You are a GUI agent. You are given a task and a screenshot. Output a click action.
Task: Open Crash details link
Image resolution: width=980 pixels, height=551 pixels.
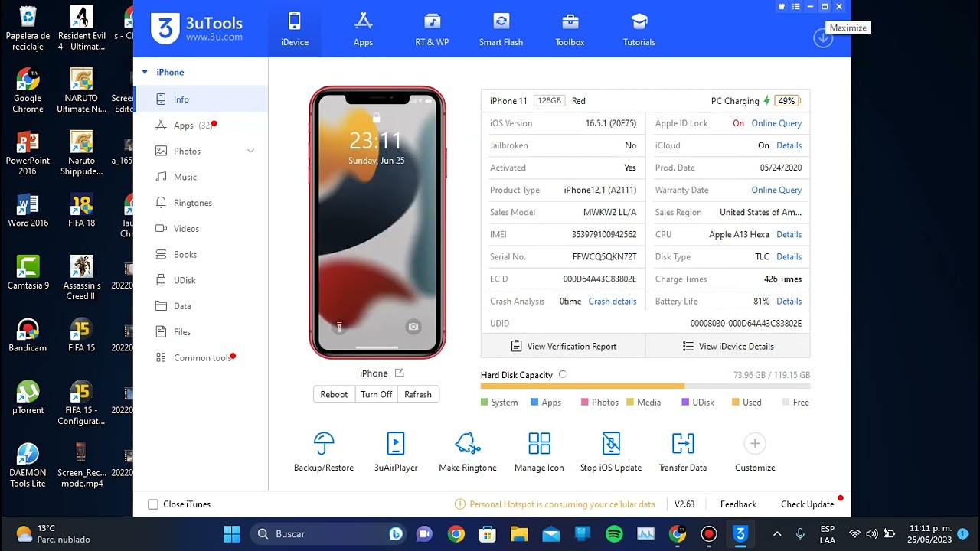pos(612,302)
